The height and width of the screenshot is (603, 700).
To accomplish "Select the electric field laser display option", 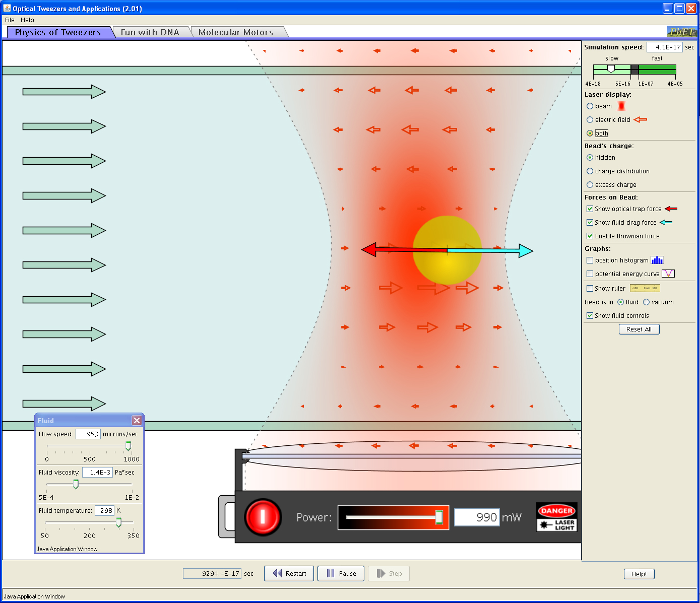I will [x=590, y=120].
